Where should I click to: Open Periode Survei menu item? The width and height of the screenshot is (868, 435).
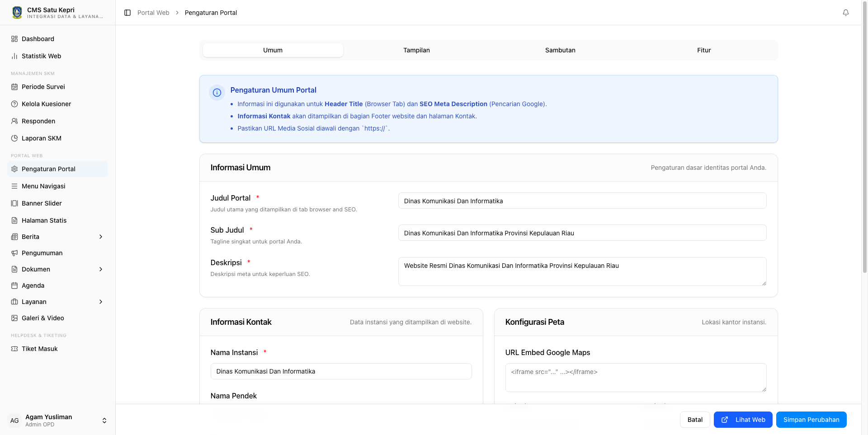click(x=57, y=87)
